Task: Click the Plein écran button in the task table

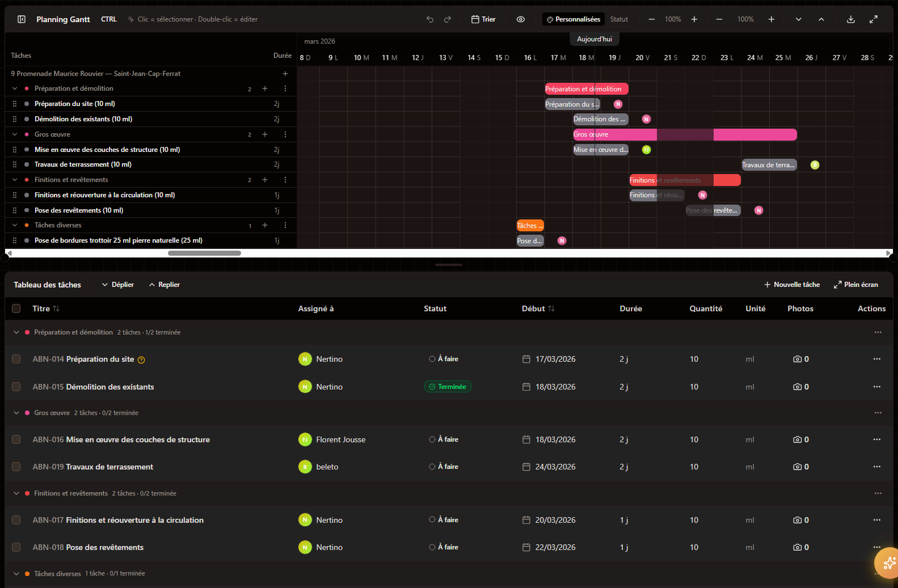Action: (x=856, y=285)
